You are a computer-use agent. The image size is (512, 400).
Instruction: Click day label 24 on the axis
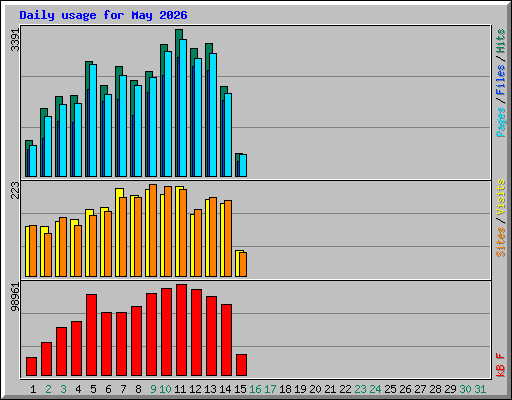click(x=375, y=389)
